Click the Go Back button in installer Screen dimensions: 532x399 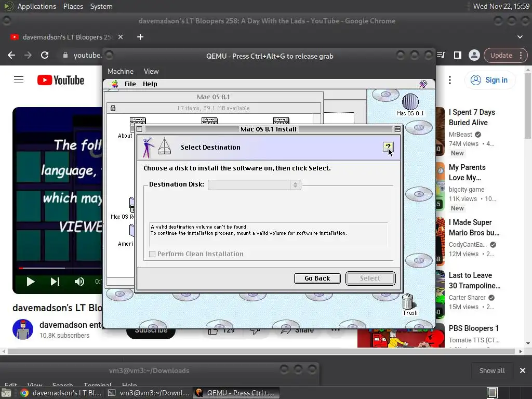coord(317,278)
